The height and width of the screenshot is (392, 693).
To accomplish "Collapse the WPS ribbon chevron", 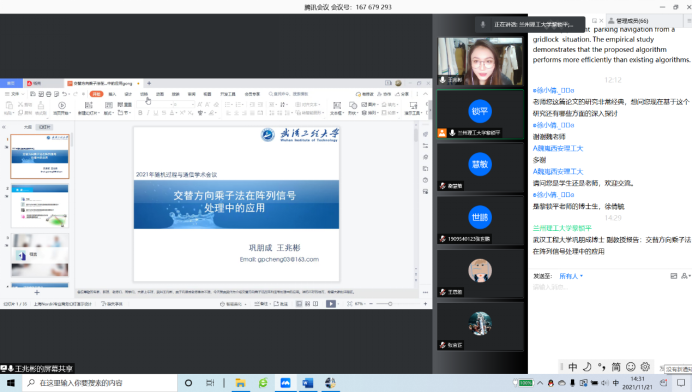I will tap(426, 94).
